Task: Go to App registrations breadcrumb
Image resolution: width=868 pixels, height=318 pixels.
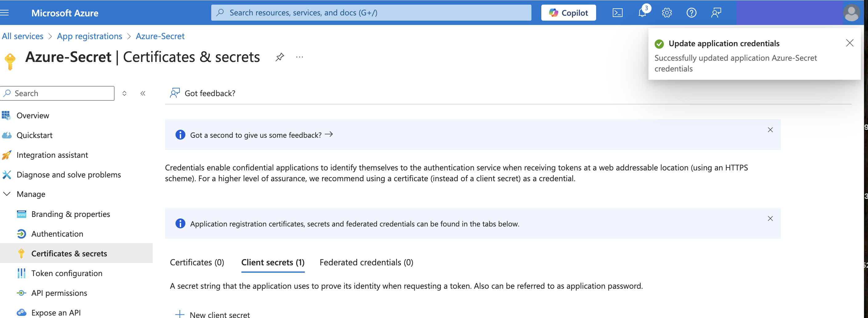Action: pyautogui.click(x=90, y=36)
